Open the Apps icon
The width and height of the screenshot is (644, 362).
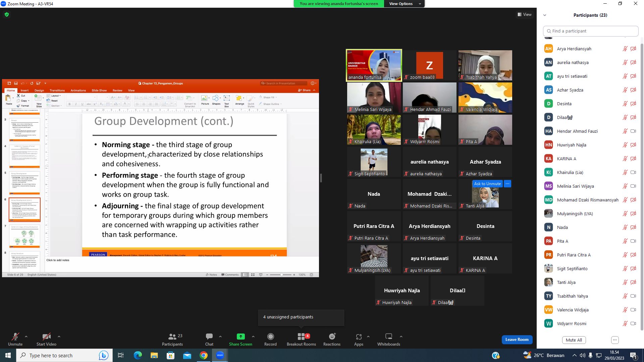pyautogui.click(x=359, y=337)
